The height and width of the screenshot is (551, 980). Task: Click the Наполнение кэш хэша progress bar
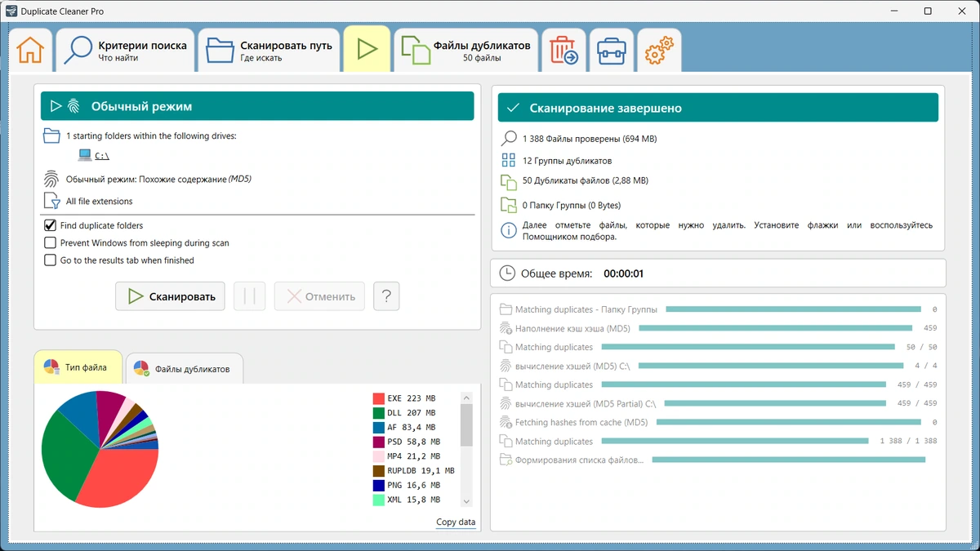(775, 328)
